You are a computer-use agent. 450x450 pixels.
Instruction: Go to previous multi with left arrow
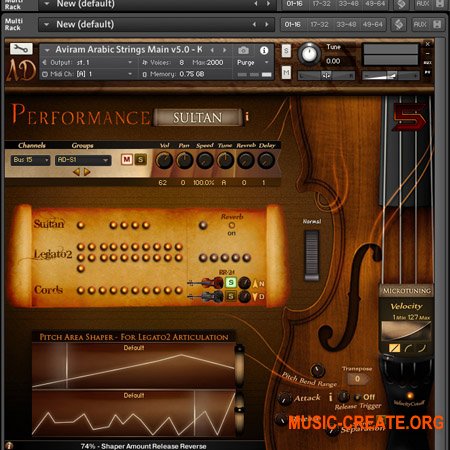point(255,24)
